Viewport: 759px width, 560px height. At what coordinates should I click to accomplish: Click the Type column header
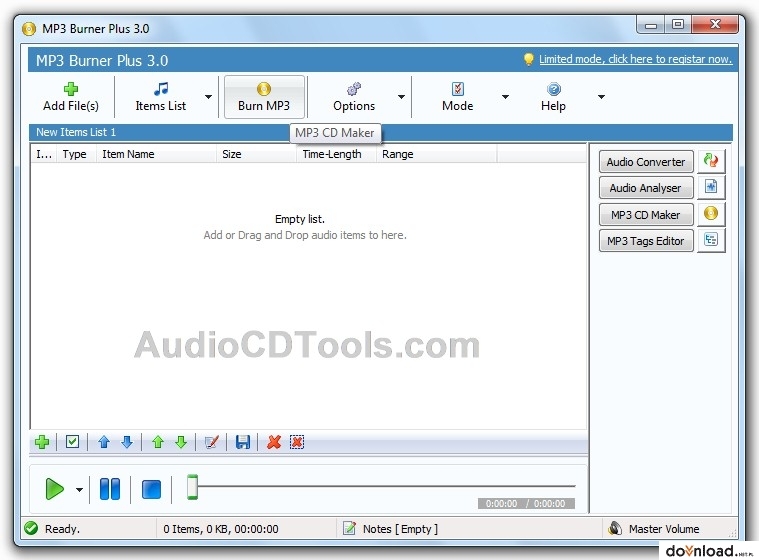coord(75,154)
